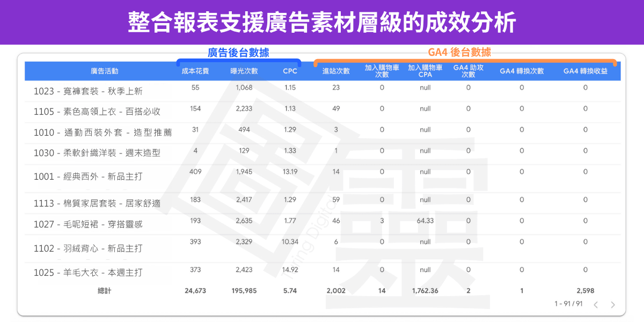Sort by 成本花費 column header
The height and width of the screenshot is (322, 644).
point(195,71)
